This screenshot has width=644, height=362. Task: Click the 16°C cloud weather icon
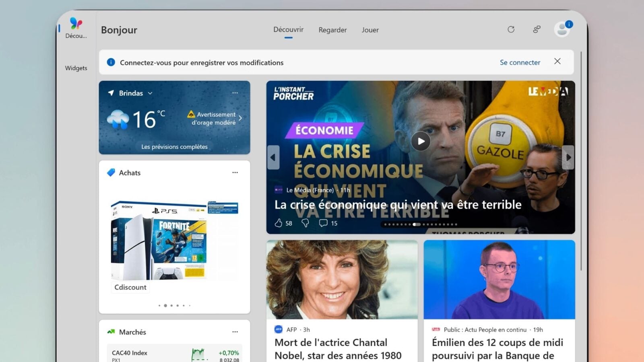click(118, 119)
